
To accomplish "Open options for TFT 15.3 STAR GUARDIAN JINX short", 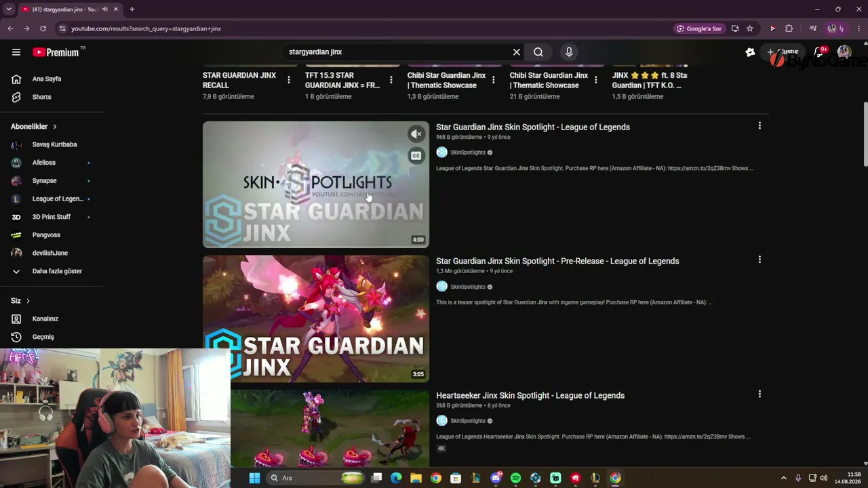I will point(391,80).
